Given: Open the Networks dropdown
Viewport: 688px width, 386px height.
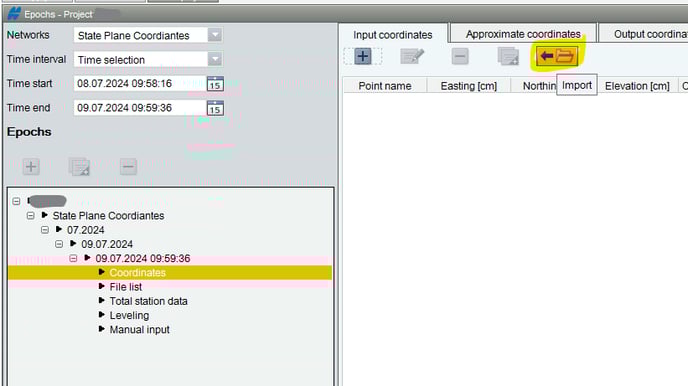Looking at the screenshot, I should 215,35.
